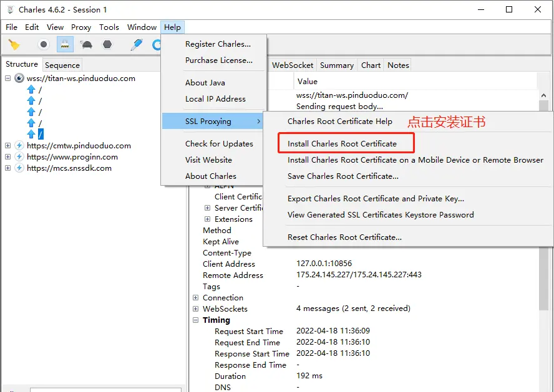The height and width of the screenshot is (392, 554).
Task: Click the lightning icon for mcs.snssdk.com
Action: [x=19, y=168]
